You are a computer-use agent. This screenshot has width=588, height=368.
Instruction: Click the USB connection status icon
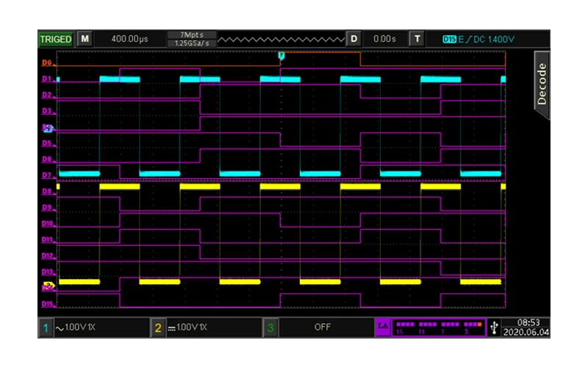coord(494,327)
